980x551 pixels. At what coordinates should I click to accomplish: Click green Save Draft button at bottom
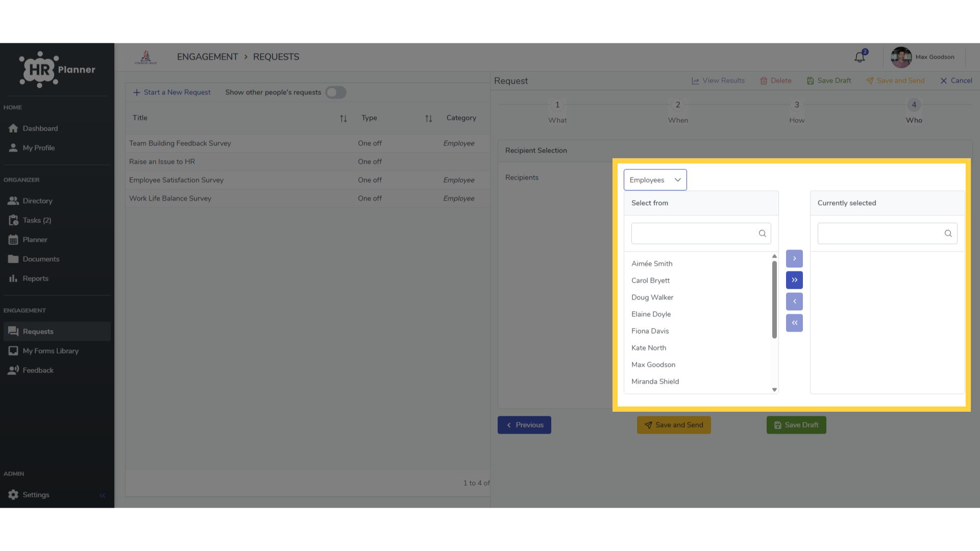(796, 425)
